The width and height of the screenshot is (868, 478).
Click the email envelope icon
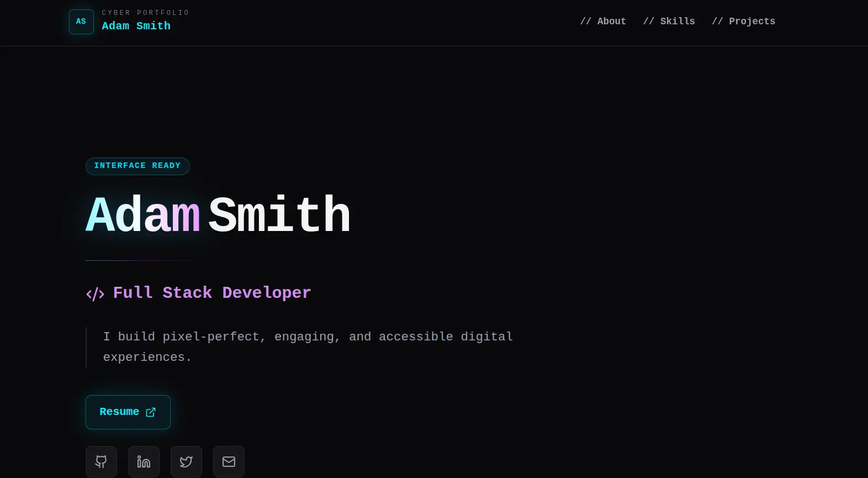[229, 461]
